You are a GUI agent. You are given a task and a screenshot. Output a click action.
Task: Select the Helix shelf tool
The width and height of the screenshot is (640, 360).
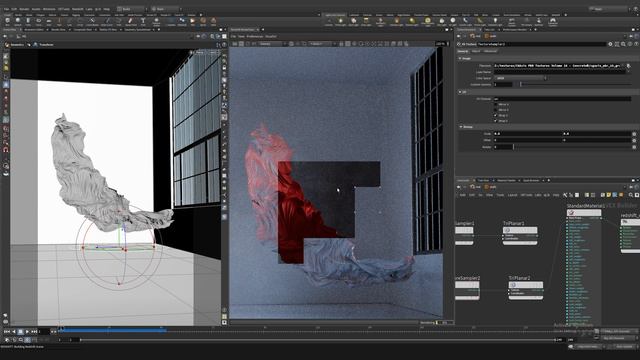[x=213, y=21]
